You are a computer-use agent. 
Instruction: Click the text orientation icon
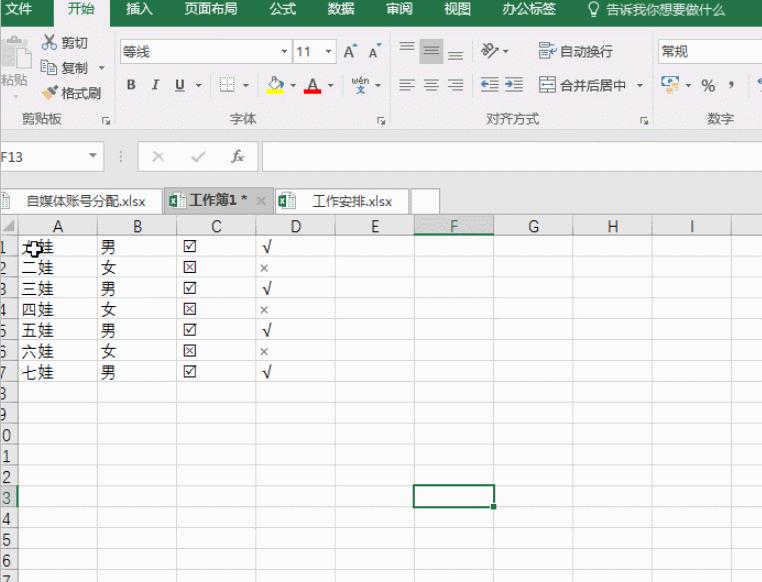coord(489,50)
